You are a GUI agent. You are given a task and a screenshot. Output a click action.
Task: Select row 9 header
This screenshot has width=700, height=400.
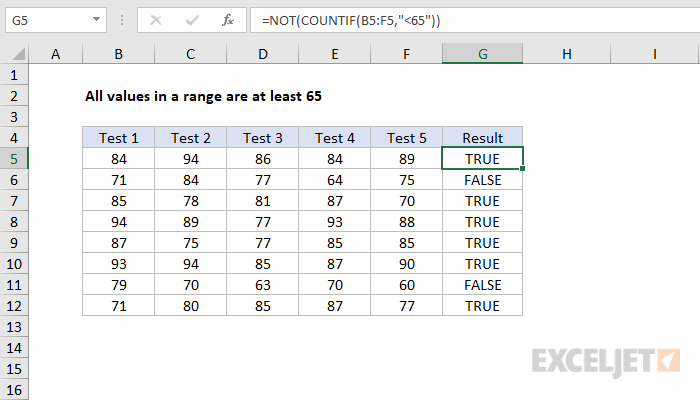[14, 243]
